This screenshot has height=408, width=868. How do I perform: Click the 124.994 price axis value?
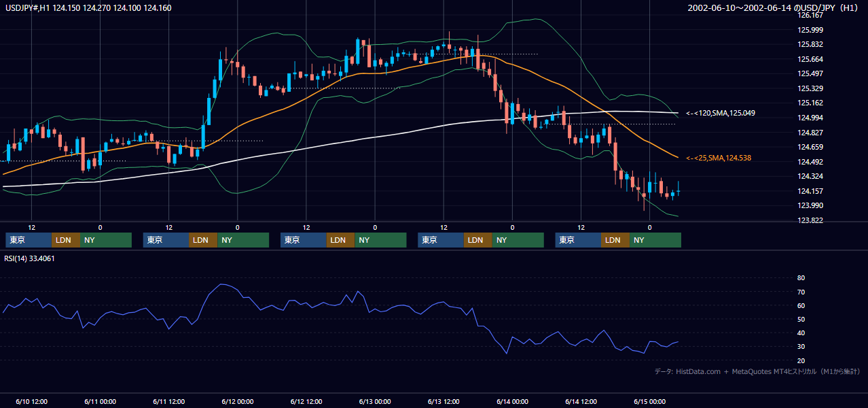[810, 118]
